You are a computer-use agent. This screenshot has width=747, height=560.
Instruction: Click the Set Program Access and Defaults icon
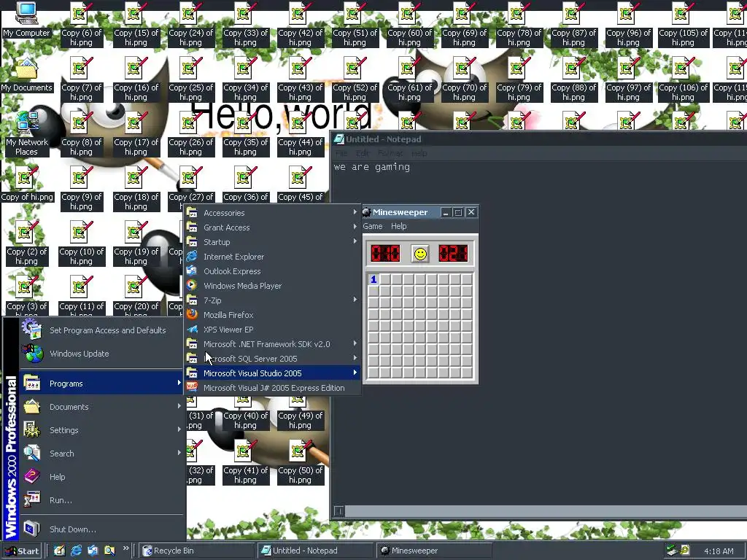[x=32, y=330]
